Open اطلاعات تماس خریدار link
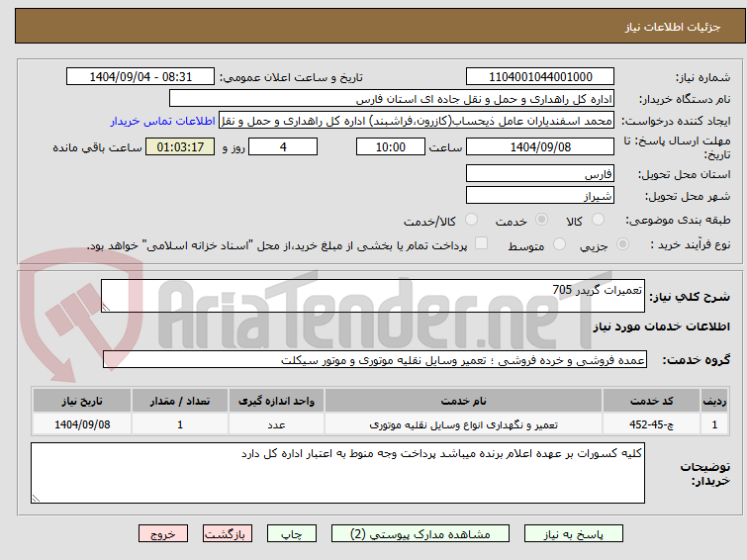747x560 pixels. 163,121
